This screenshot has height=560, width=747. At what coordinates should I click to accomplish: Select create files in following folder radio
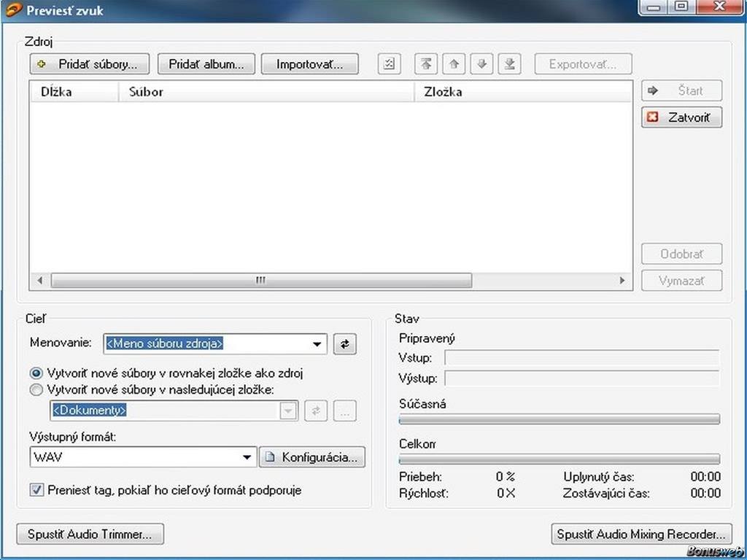pos(36,390)
